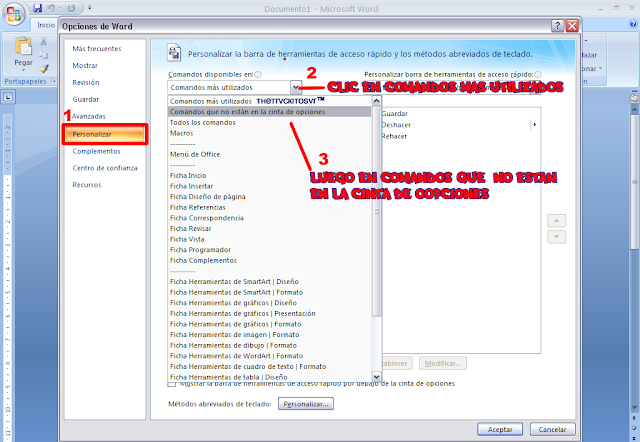Select Rehacer in quick access list
640x442 pixels.
pos(394,136)
